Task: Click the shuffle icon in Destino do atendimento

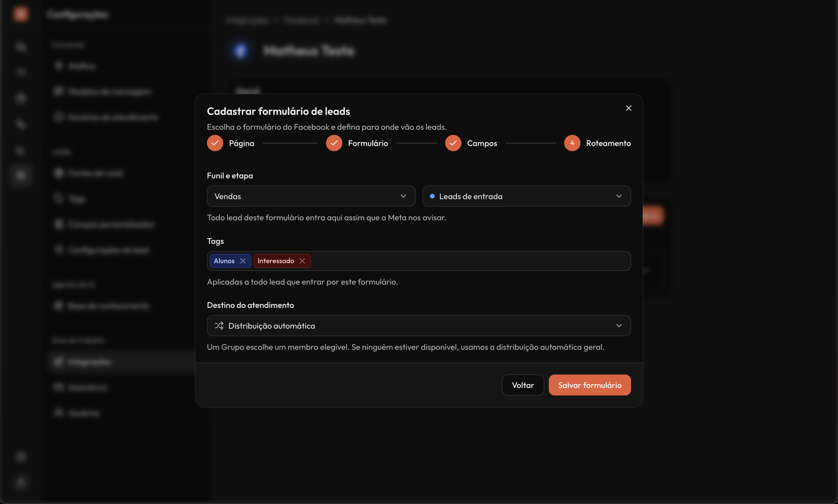Action: click(x=219, y=326)
